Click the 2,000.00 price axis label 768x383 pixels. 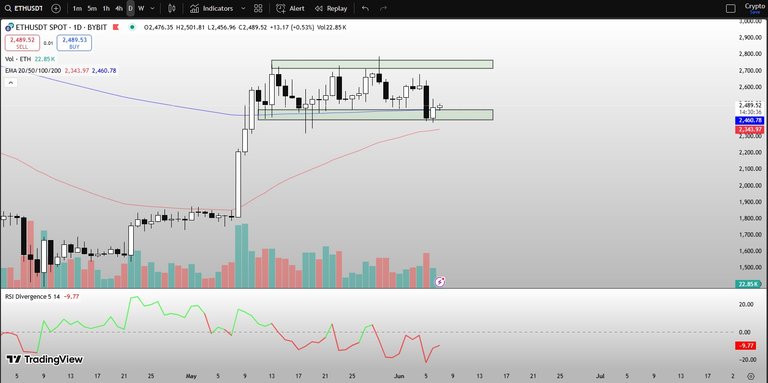(749, 185)
